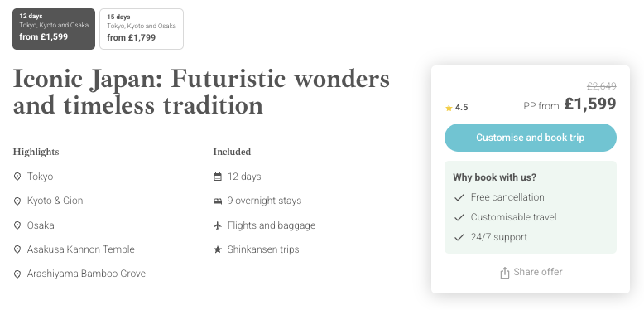Click the Iconic Japan trip title heading
The width and height of the screenshot is (644, 310).
[201, 92]
